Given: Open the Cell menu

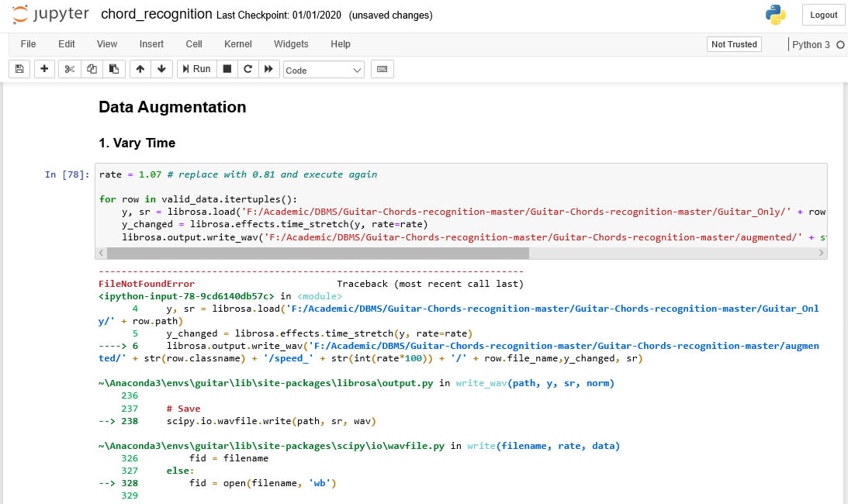Looking at the screenshot, I should (x=194, y=44).
